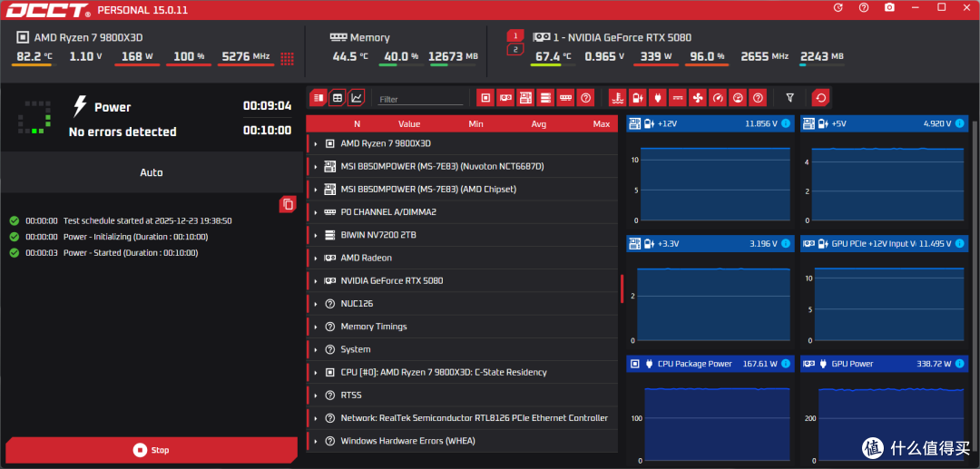The image size is (980, 469).
Task: Open the help icon in title bar
Action: click(x=864, y=7)
